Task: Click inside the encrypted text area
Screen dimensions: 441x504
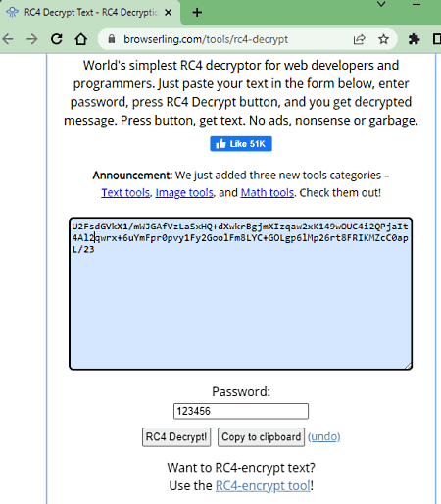Action: [x=241, y=293]
